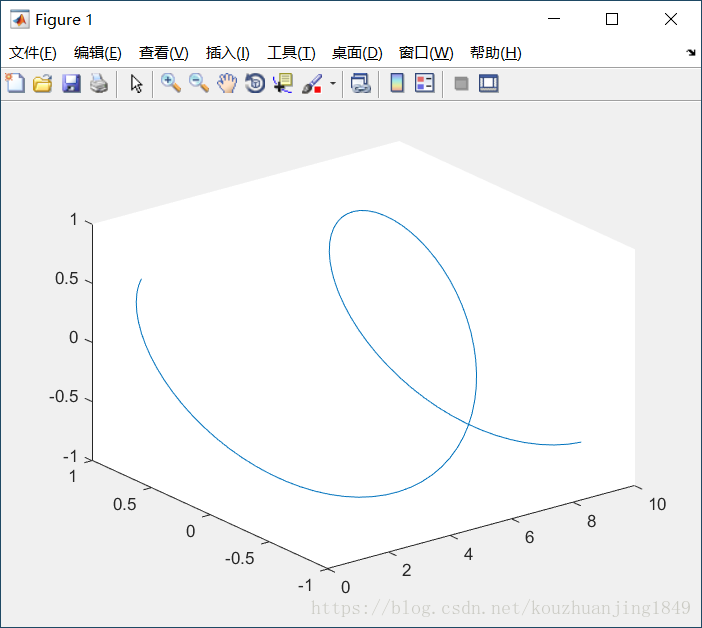Click the Hide Plot Tools icon
The width and height of the screenshot is (702, 628).
click(461, 83)
